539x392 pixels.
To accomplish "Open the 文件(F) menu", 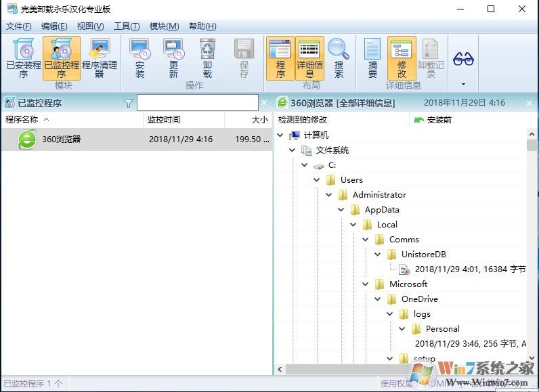I will tap(18, 26).
